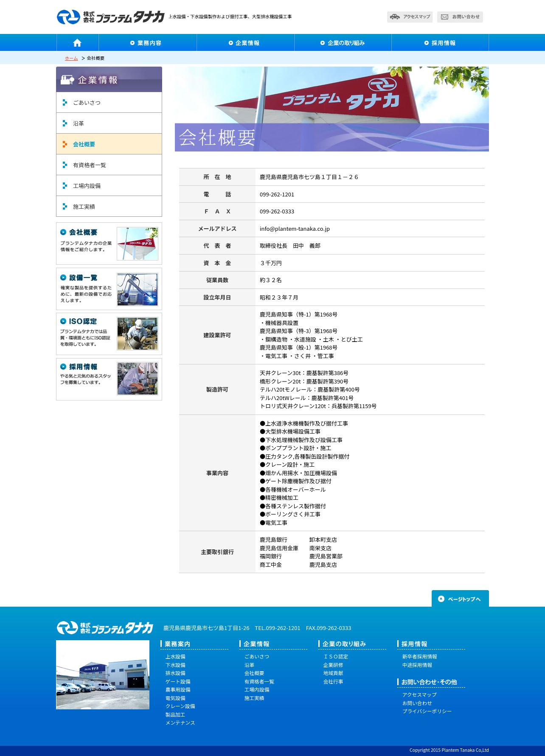The width and height of the screenshot is (545, 756).
Task: Click the 採用情報 sidebar banner
Action: (x=109, y=379)
